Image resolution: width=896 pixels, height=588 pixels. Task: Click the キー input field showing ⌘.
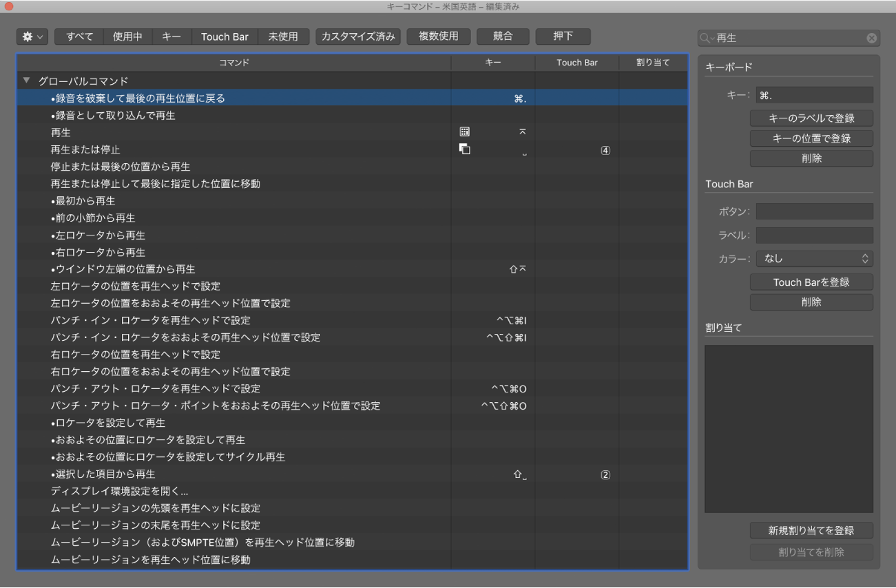pyautogui.click(x=813, y=94)
